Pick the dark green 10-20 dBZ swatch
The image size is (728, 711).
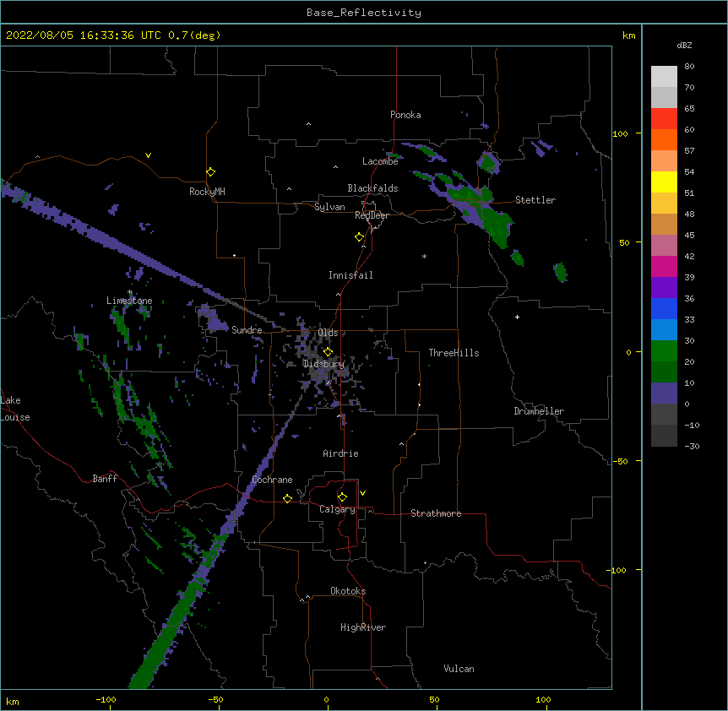664,372
